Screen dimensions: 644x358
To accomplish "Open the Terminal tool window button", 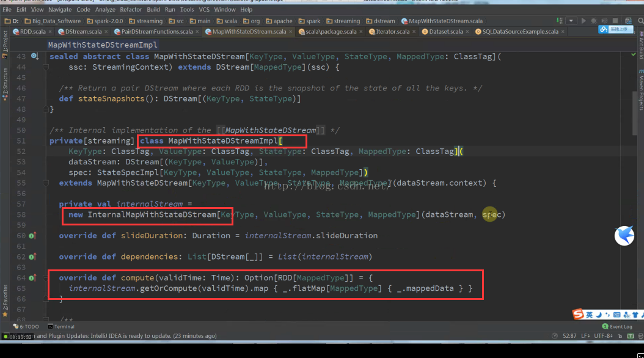I will pos(60,326).
